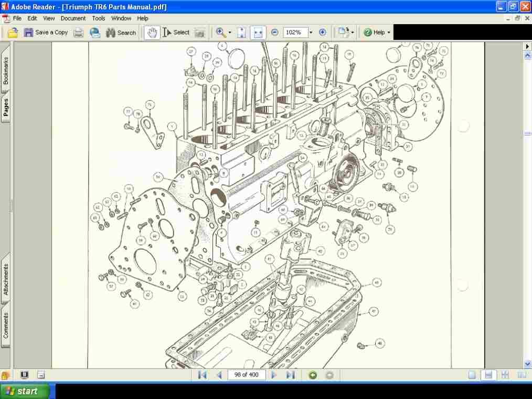Image resolution: width=532 pixels, height=399 pixels.
Task: Activate the Select text tool
Action: (175, 32)
